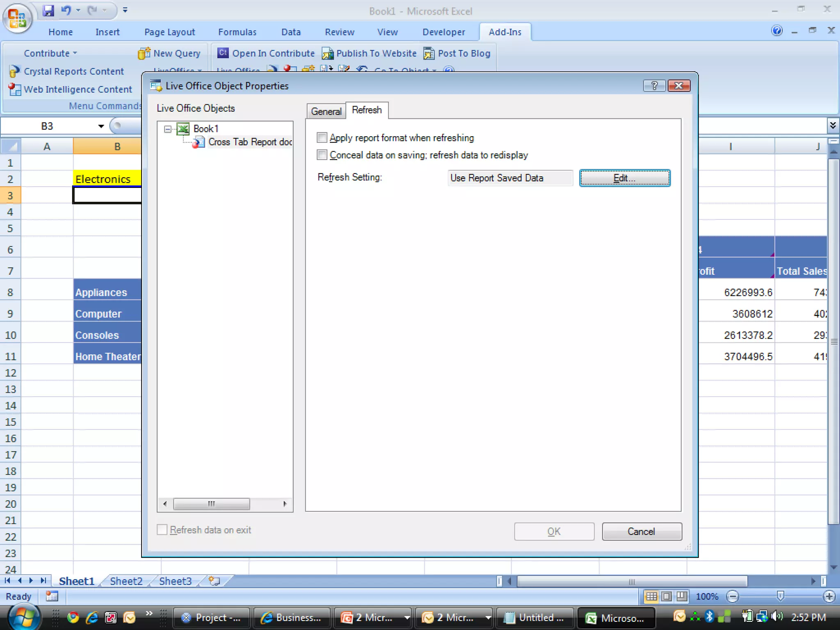Viewport: 840px width, 630px height.
Task: Select Cross Tab Report document icon in tree
Action: pos(199,142)
